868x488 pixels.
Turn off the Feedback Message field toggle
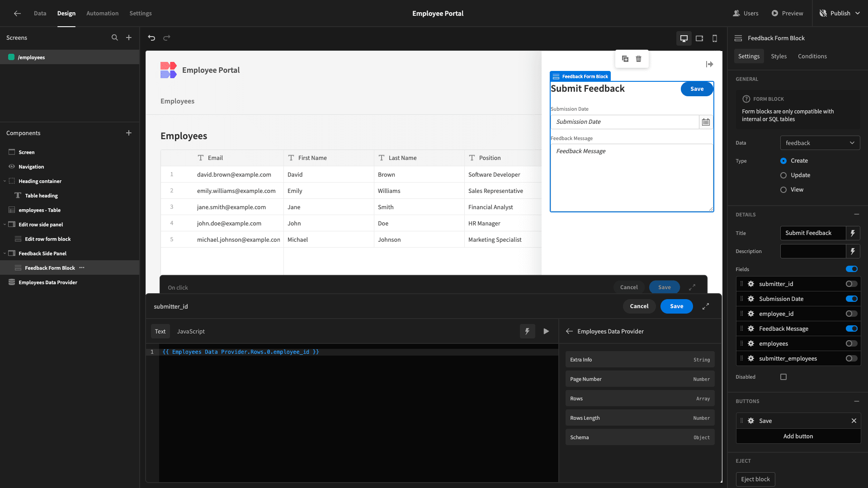(852, 328)
